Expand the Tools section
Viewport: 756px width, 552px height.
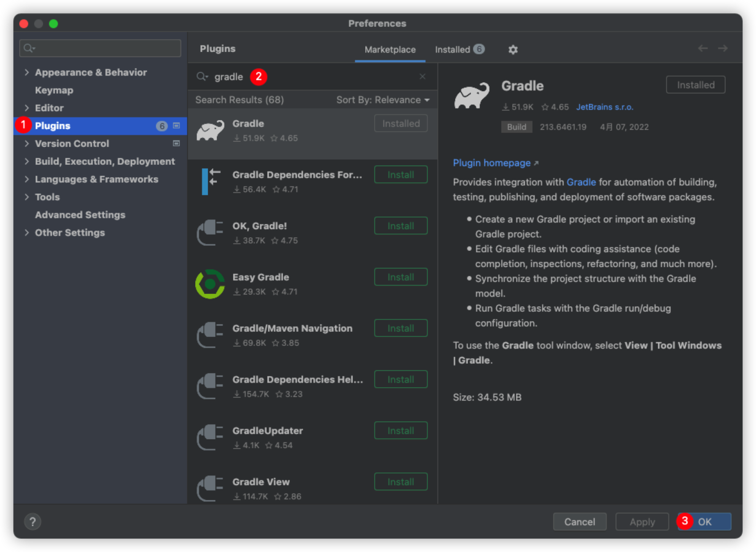[26, 197]
